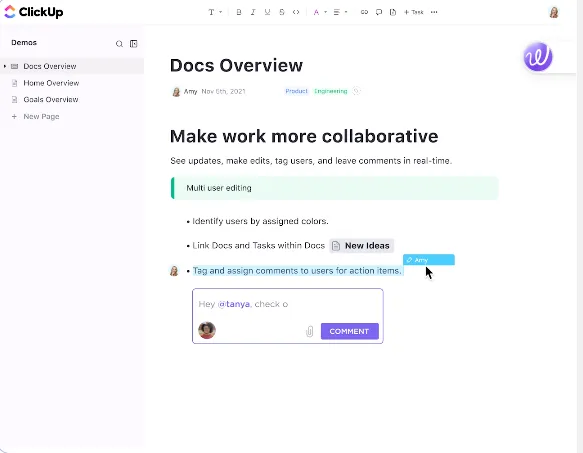Toggle strikethrough formatting

pos(282,12)
